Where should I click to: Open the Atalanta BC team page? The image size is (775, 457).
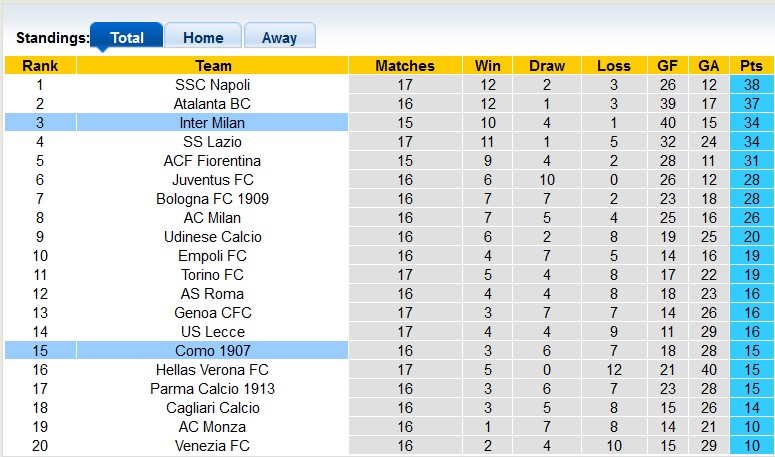[x=213, y=104]
